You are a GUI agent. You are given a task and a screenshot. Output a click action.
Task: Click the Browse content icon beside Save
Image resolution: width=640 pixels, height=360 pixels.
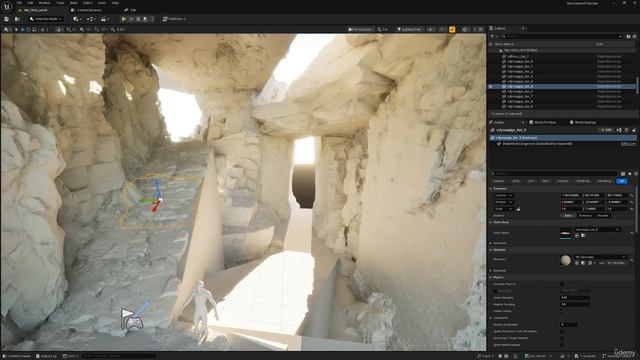(17, 19)
